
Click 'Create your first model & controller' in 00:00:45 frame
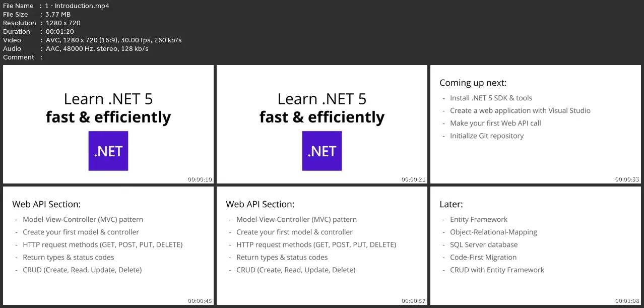[x=81, y=232]
